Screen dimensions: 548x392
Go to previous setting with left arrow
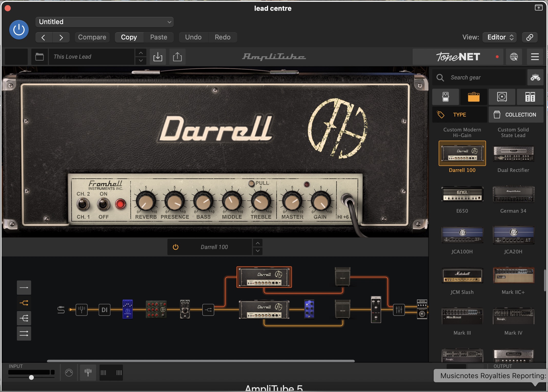(44, 37)
